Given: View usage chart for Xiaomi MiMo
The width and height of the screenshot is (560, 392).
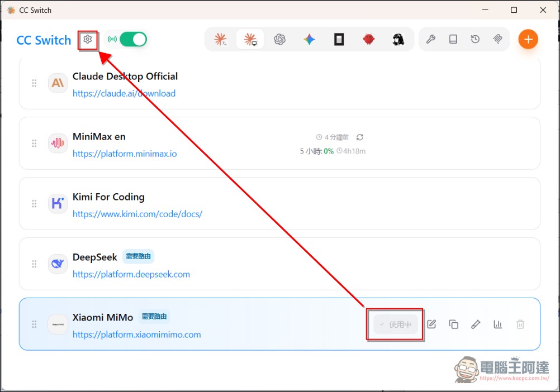Looking at the screenshot, I should pyautogui.click(x=498, y=324).
